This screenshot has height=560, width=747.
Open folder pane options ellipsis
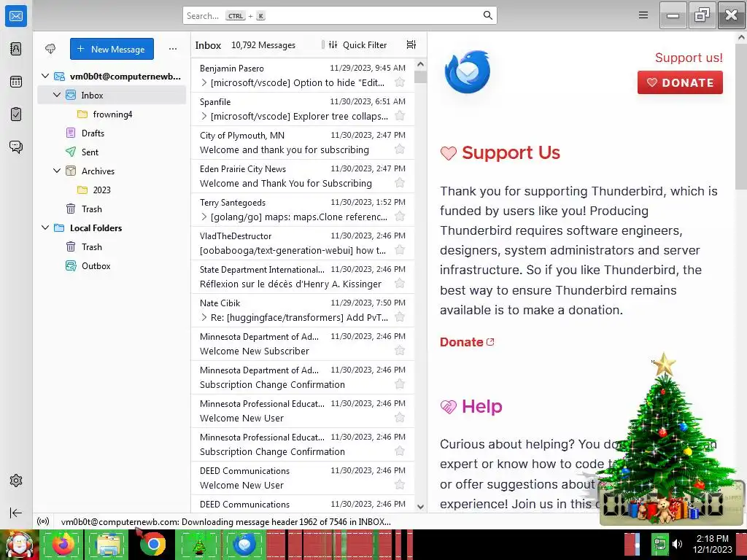coord(173,49)
